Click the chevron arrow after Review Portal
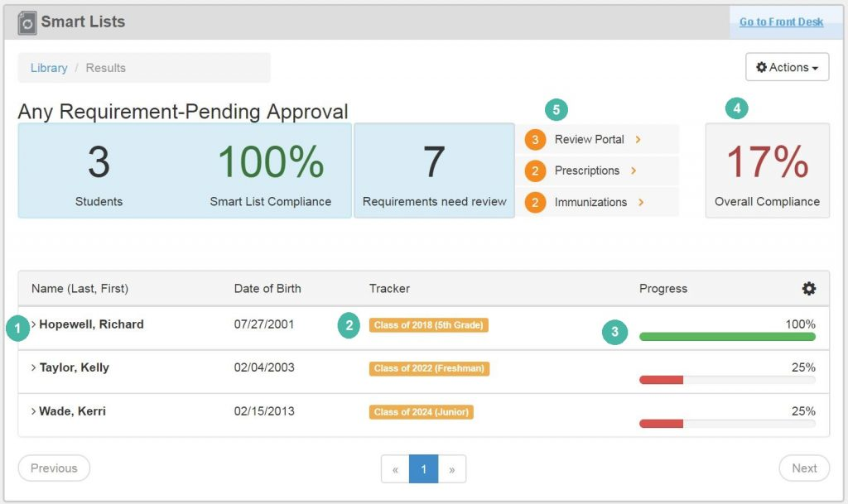The image size is (848, 504). pos(638,140)
